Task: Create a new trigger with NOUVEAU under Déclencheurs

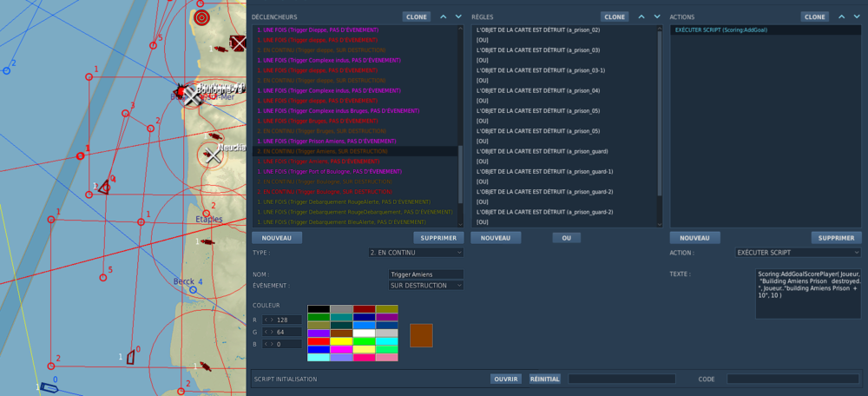Action: (278, 238)
